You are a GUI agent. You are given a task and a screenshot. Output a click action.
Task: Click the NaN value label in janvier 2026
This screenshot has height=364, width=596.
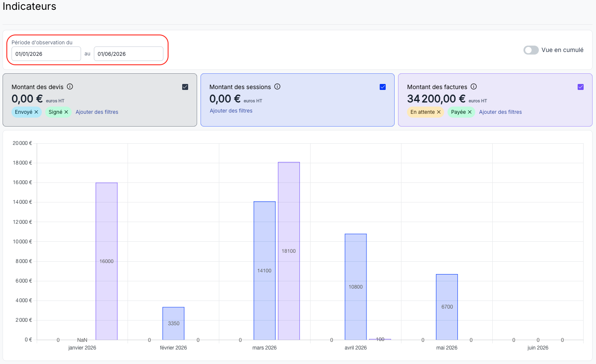click(x=82, y=340)
